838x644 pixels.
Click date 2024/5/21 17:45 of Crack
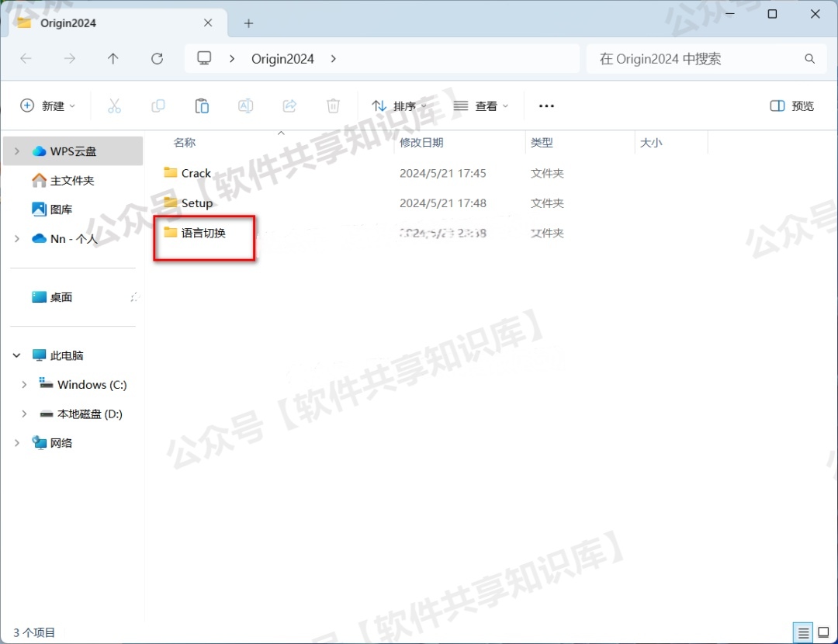coord(442,173)
